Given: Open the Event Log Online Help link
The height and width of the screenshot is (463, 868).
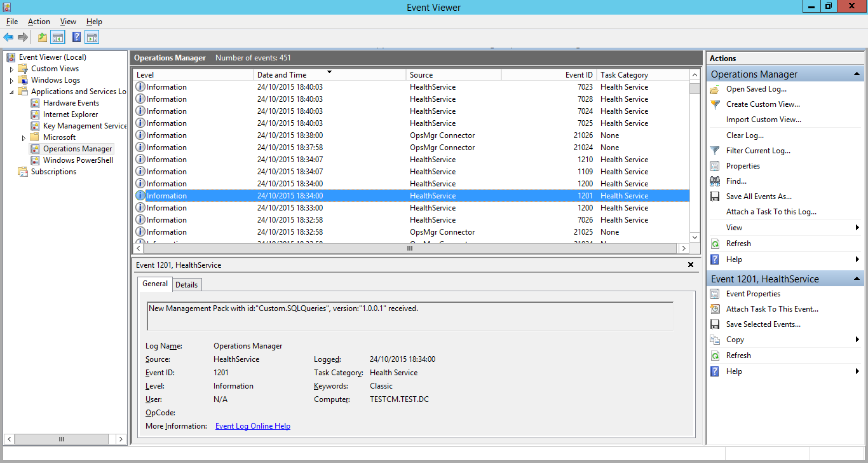Looking at the screenshot, I should 253,426.
